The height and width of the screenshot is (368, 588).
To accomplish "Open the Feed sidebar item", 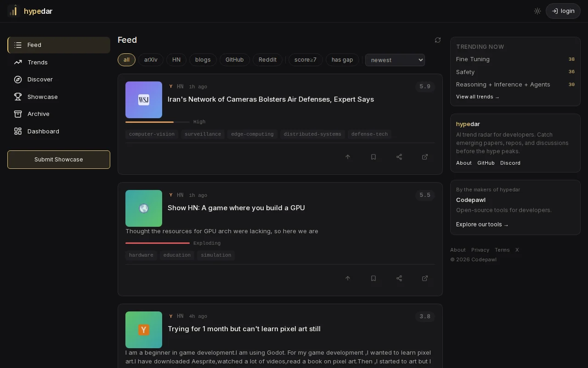I will (59, 45).
